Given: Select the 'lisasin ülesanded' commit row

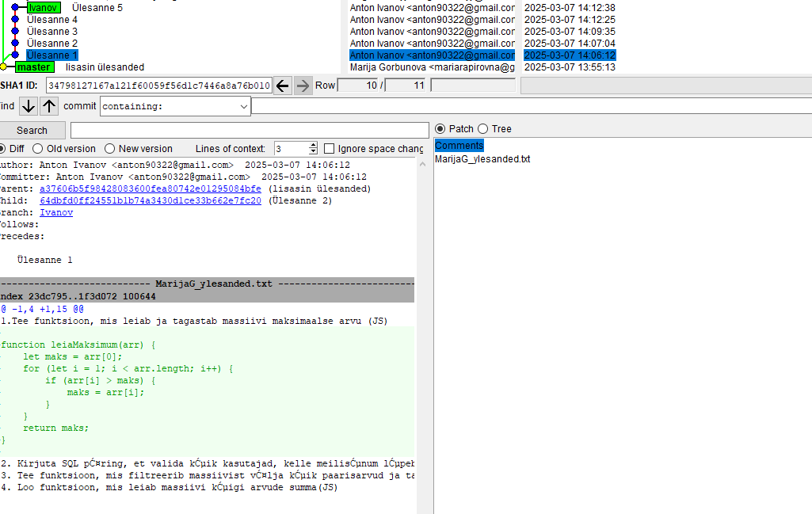Looking at the screenshot, I should coord(105,67).
